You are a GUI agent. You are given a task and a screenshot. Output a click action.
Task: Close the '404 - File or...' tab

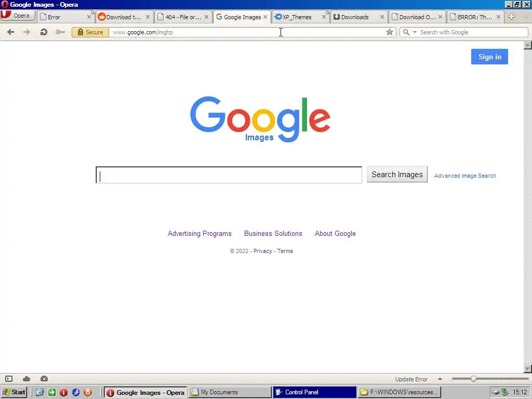pos(206,17)
